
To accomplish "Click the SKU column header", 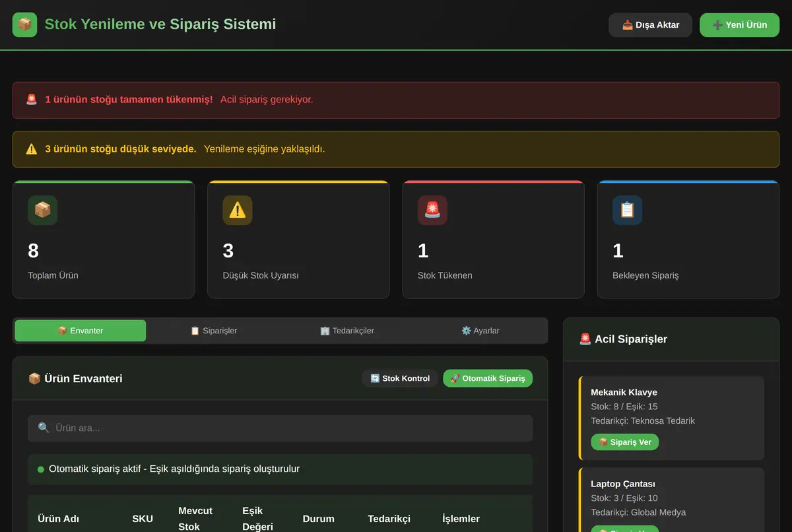I will coord(143,519).
